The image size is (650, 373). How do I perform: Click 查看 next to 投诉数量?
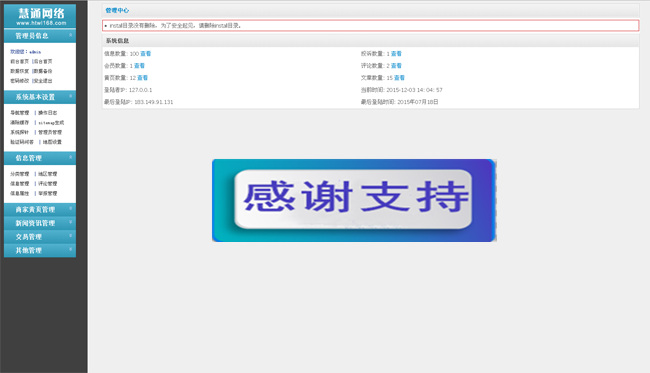396,54
